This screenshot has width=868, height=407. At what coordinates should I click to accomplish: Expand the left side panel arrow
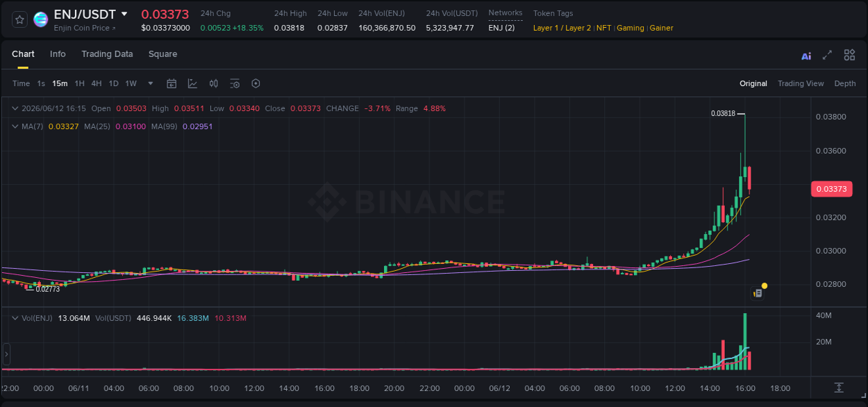6,354
